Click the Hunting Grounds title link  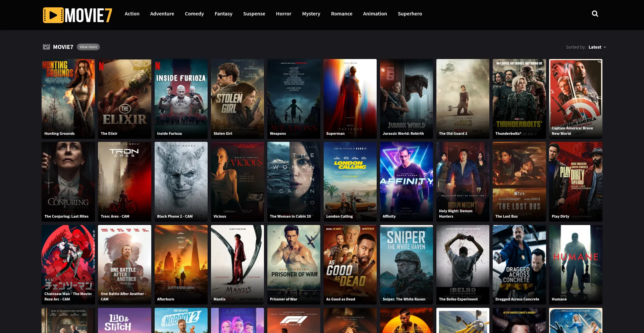(59, 133)
